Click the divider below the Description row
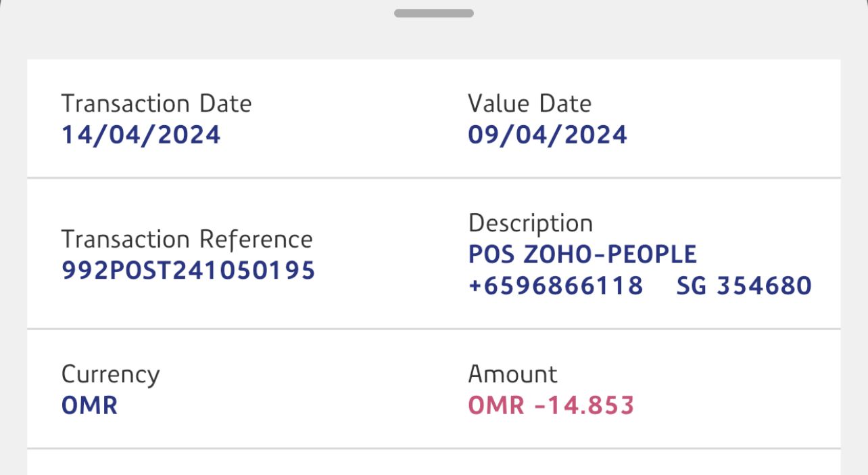The width and height of the screenshot is (868, 475). 433,330
